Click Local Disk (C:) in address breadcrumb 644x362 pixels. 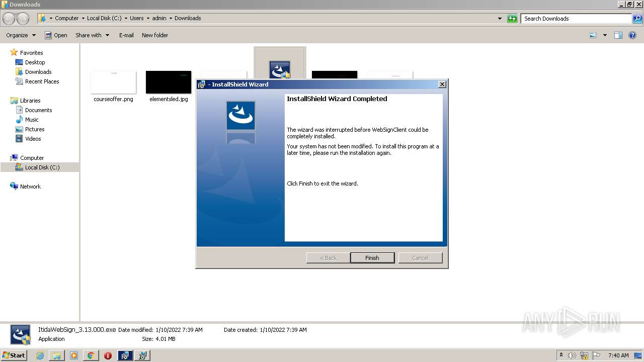click(104, 18)
